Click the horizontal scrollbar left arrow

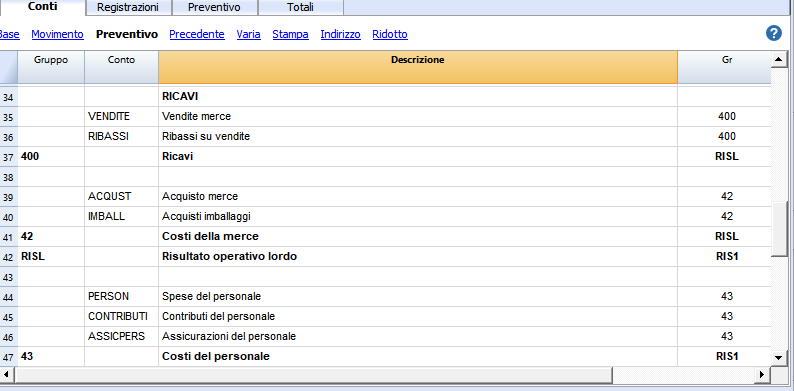(x=7, y=375)
